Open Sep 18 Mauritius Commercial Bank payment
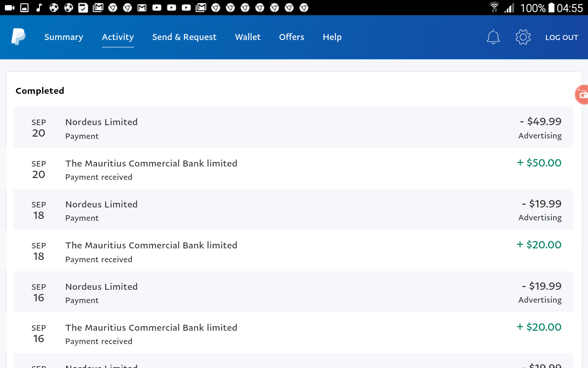This screenshot has width=588, height=368. 293,251
